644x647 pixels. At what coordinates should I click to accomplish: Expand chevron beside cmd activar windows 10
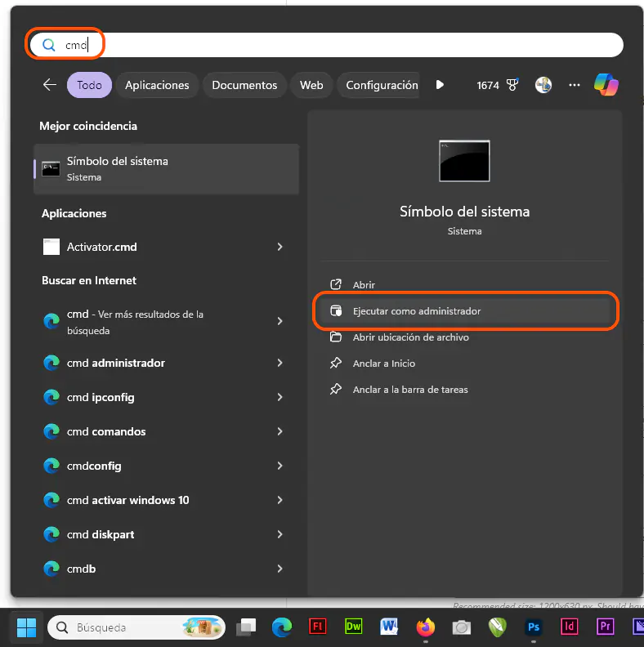280,500
